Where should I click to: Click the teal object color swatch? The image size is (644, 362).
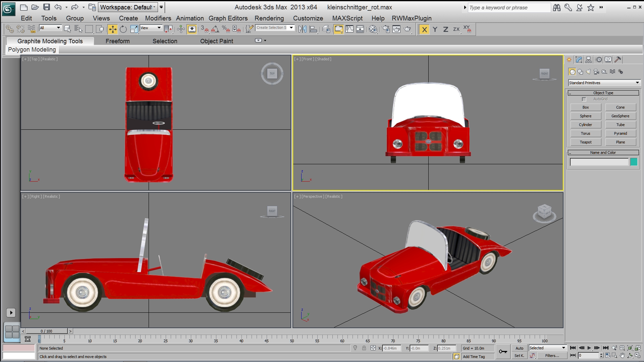point(634,162)
